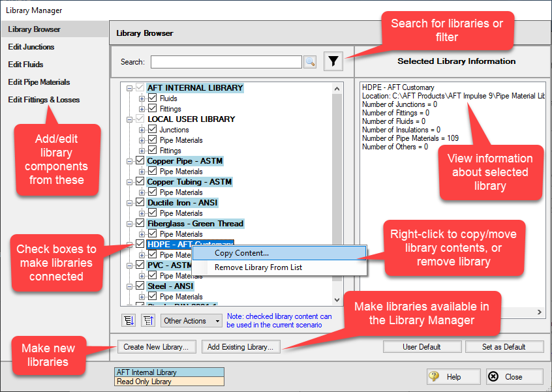This screenshot has height=392, width=552.
Task: Toggle the Ductile Iron - ANSI checkbox
Action: (140, 203)
